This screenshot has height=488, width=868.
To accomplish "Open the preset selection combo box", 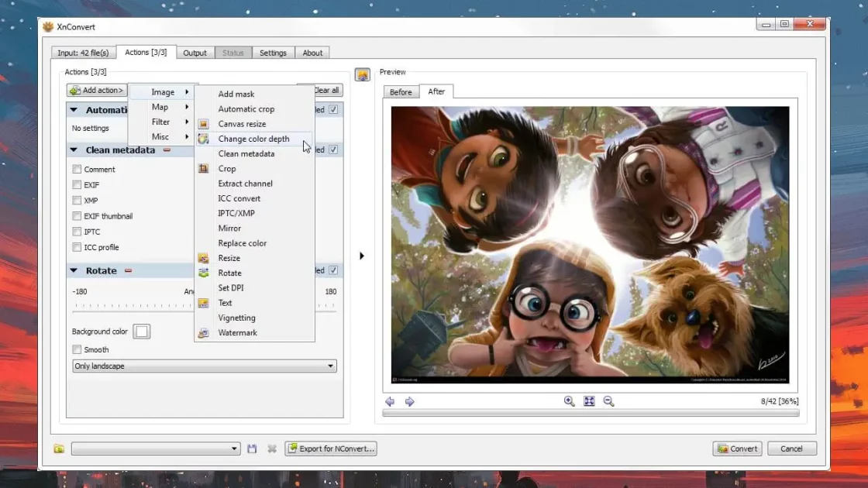I will tap(156, 448).
